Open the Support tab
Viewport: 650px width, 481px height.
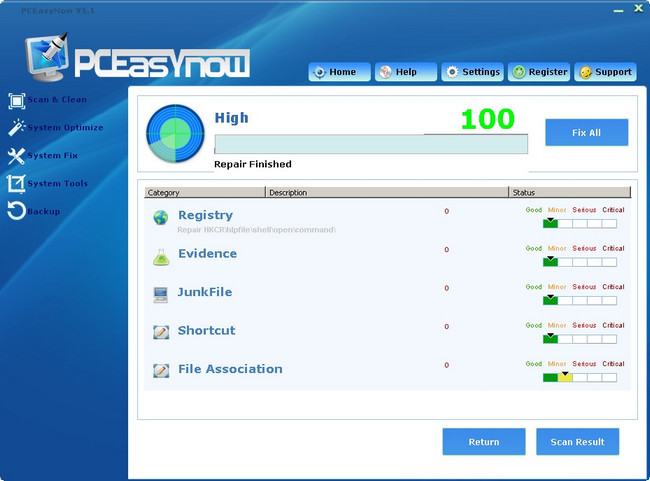[x=605, y=72]
